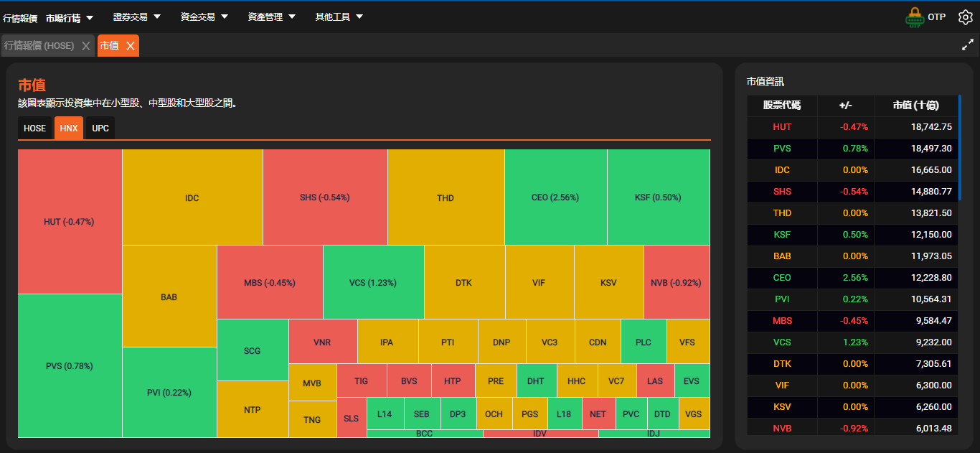Click the OTP lock icon
Viewport: 980px width, 453px height.
(914, 17)
